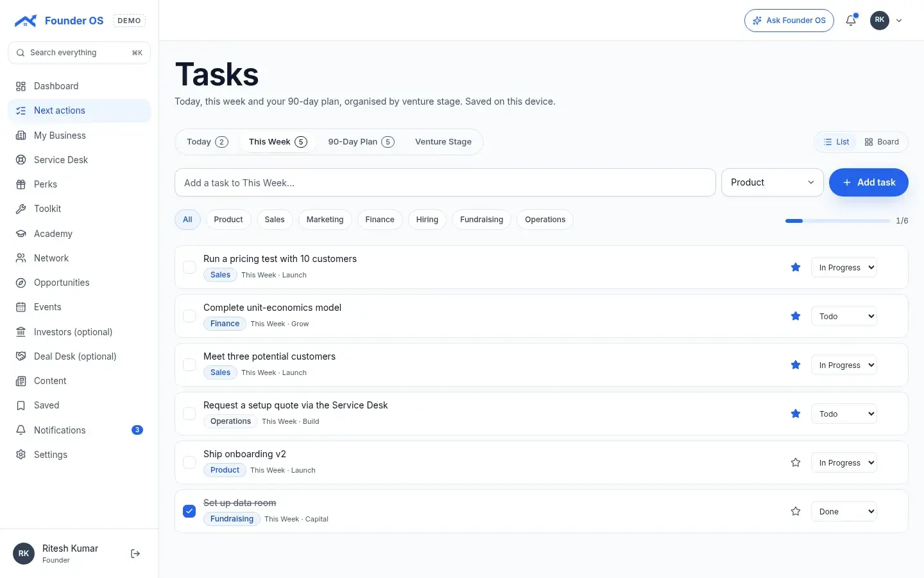
Task: Select the Venture Stage tab
Action: pyautogui.click(x=443, y=142)
